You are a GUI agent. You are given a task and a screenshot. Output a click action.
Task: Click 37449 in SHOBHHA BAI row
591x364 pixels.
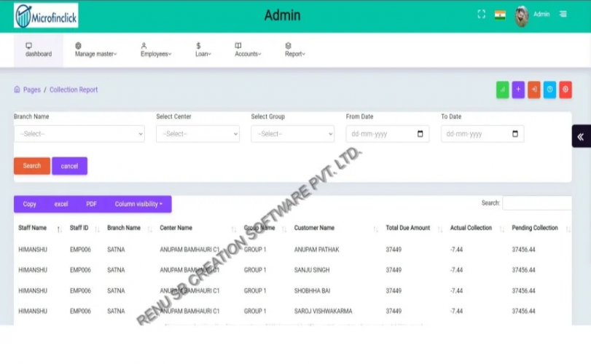(394, 290)
